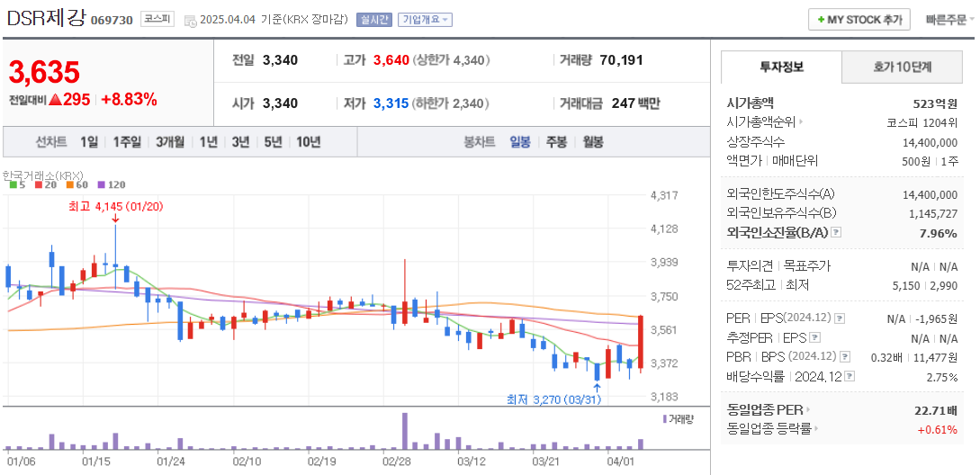Click the help icon next to PER EPS(2024.12)
Viewport: 980px width, 475px height.
pyautogui.click(x=840, y=318)
